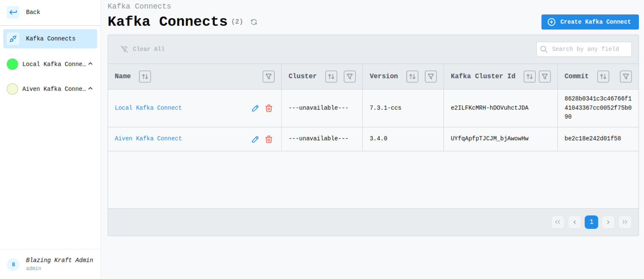This screenshot has height=279, width=644.
Task: Open filter for Cluster column
Action: pyautogui.click(x=350, y=77)
